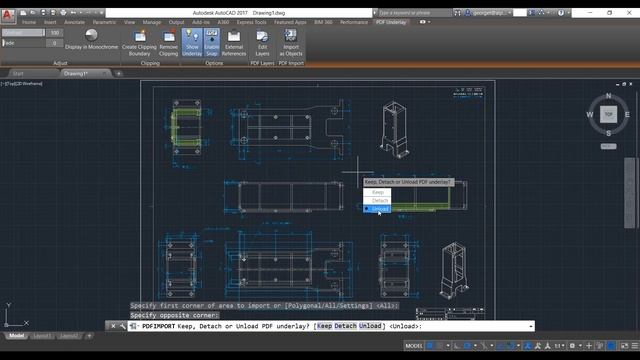640x360 pixels.
Task: Open status bar customization hamburger menu
Action: pyautogui.click(x=635, y=346)
